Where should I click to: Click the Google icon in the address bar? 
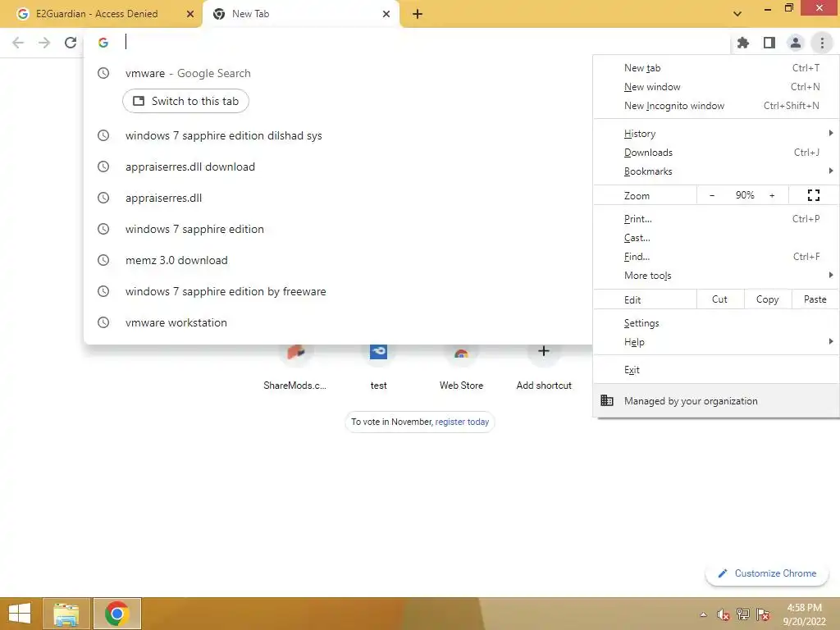coord(103,43)
